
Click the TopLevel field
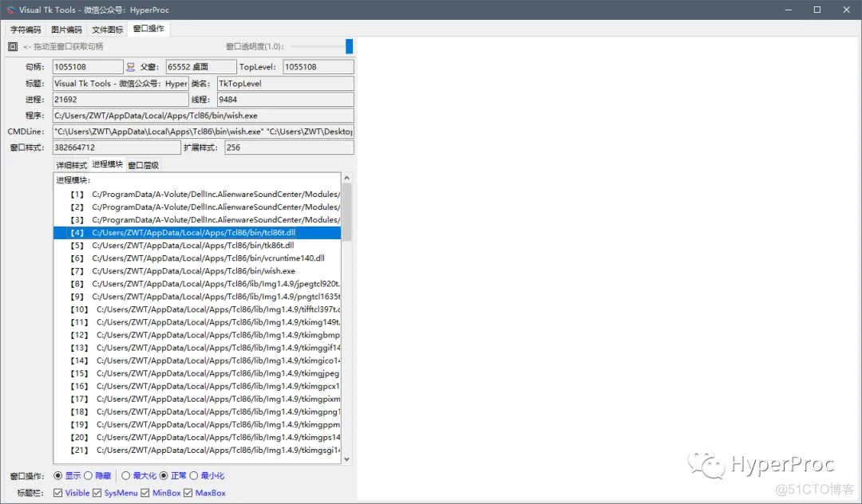318,67
